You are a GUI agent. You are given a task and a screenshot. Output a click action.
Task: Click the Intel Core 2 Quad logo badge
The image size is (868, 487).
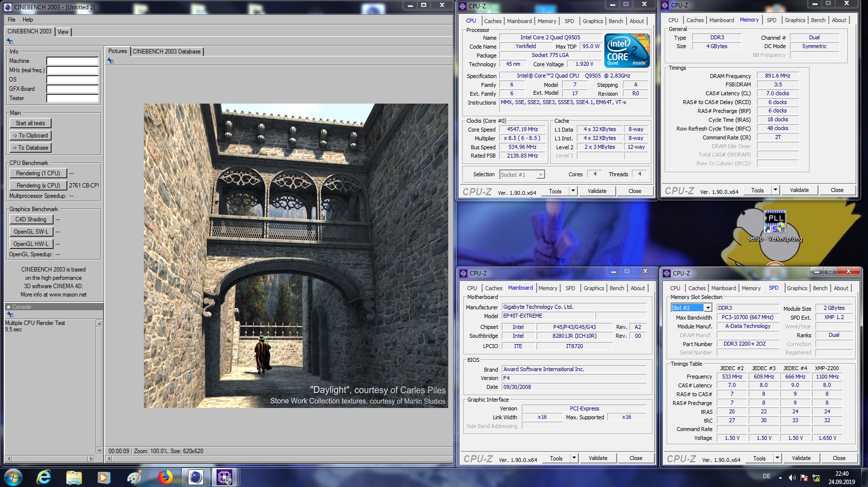coord(627,50)
